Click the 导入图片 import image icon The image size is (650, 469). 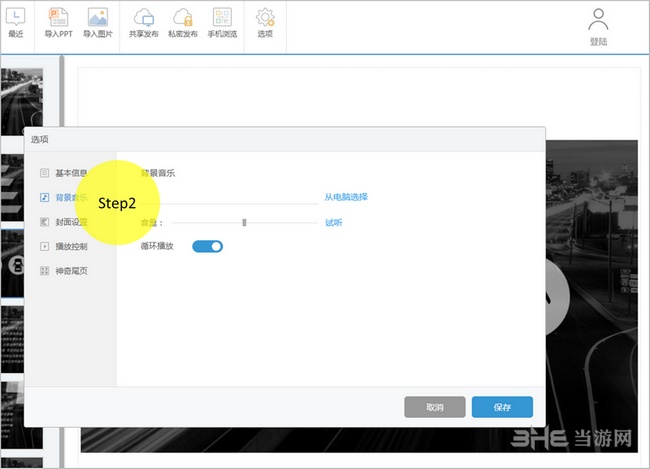98,23
